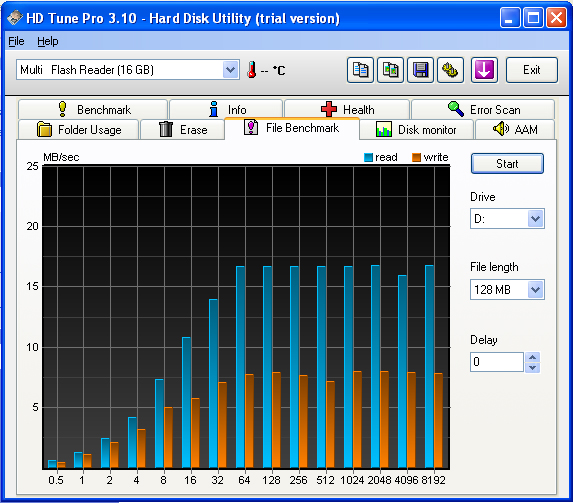Expand the Multi Flash Reader disk dropdown
Screen dimensions: 573x503
231,69
